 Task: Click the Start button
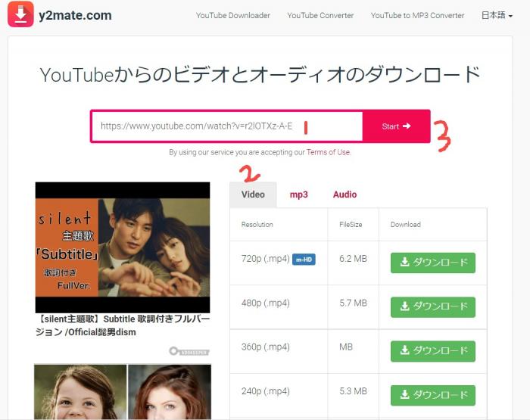pos(396,126)
